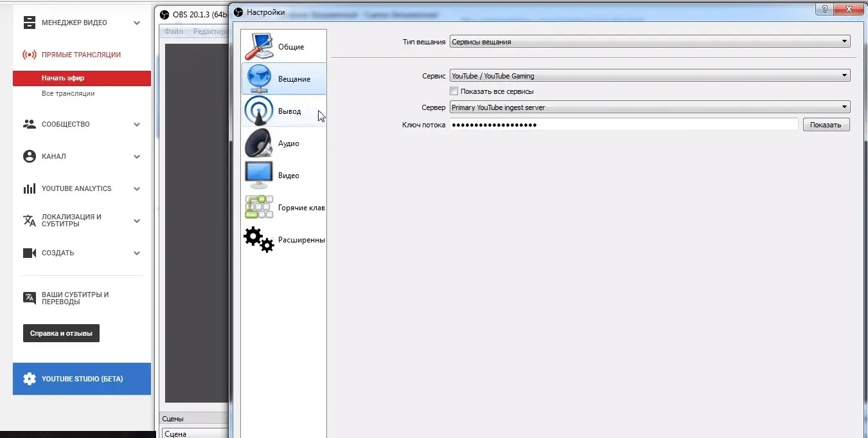Expand the Локализация и субтитры chevron
Screen dimensions: 868x438
point(137,221)
